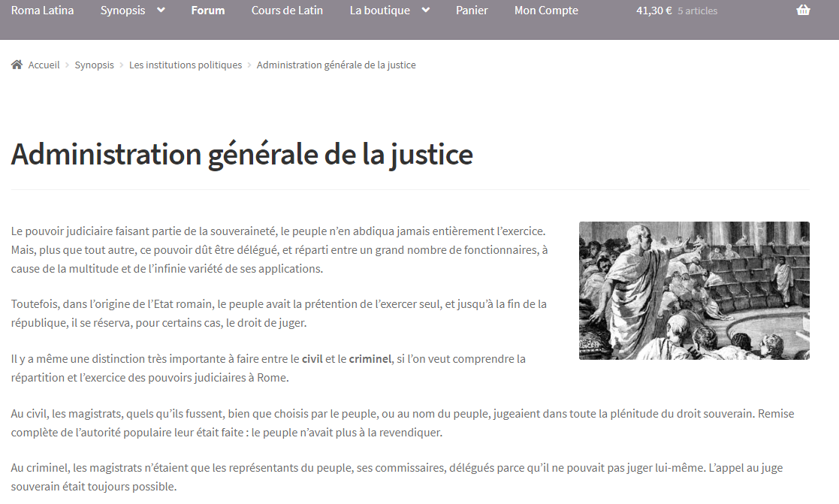Click the home icon in breadcrumb
The image size is (839, 504).
pos(17,65)
